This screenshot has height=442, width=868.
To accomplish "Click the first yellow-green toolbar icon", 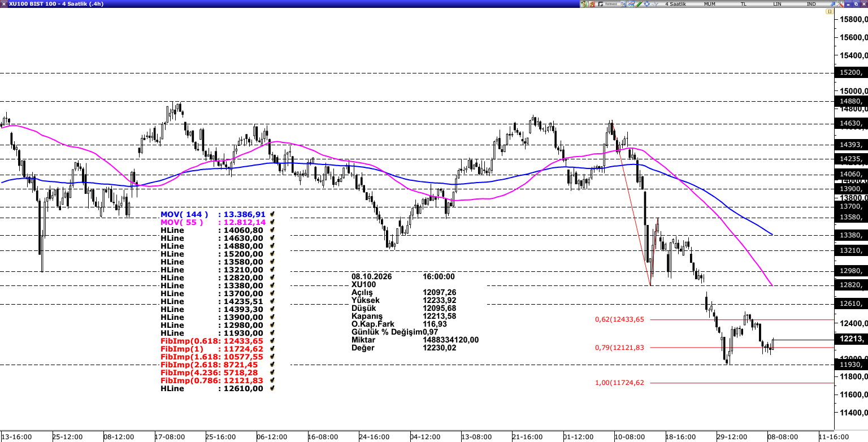I will pos(584,4).
